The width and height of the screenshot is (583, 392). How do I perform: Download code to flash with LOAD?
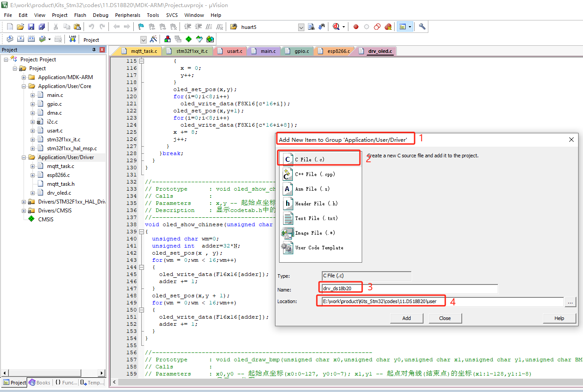click(x=72, y=39)
